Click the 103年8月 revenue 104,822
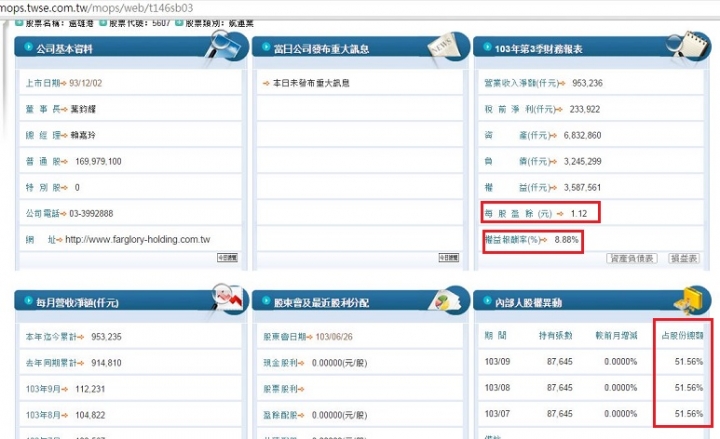The image size is (720, 439). pyautogui.click(x=90, y=415)
